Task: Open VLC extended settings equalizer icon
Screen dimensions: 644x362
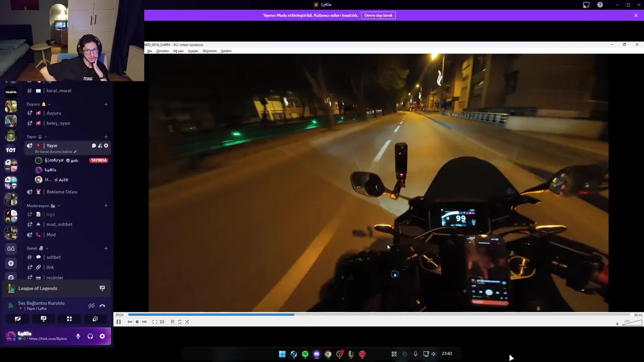Action: click(x=162, y=322)
